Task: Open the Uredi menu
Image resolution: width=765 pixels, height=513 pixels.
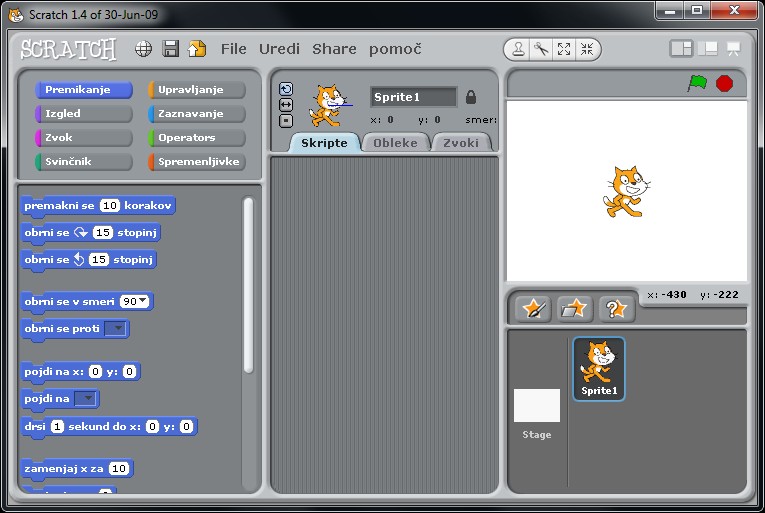Action: (x=279, y=49)
